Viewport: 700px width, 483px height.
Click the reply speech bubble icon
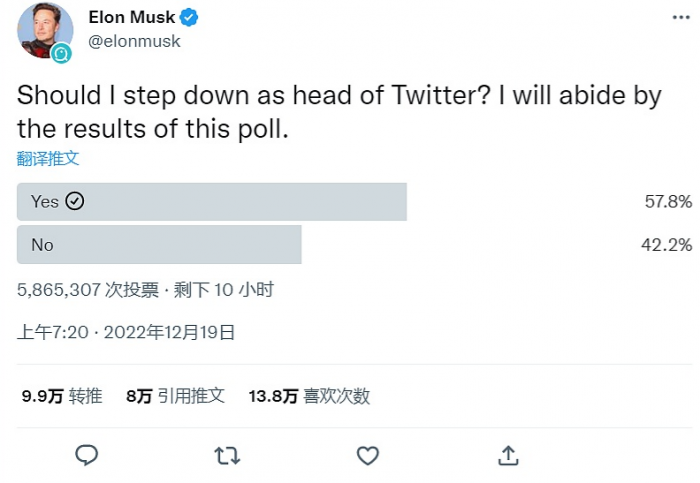[87, 456]
